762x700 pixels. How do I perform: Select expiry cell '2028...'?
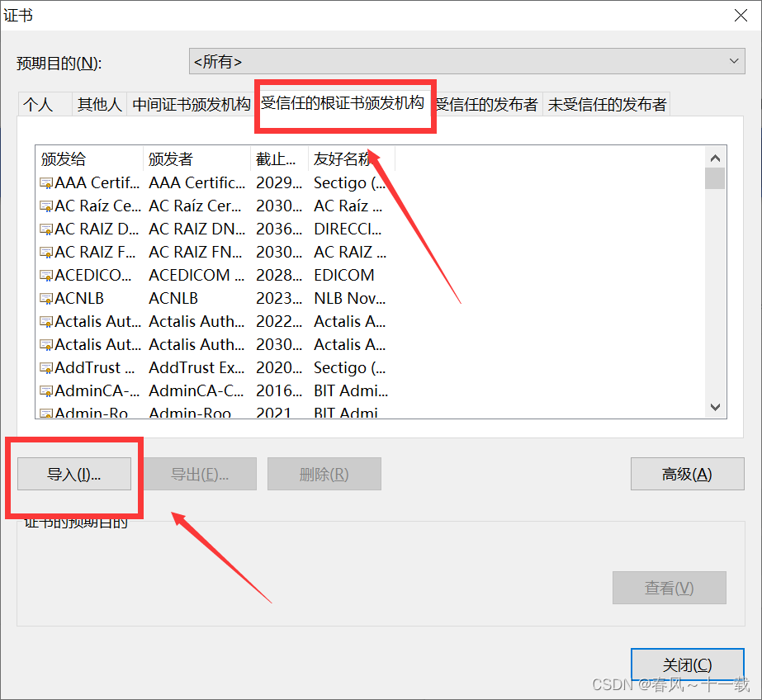279,276
